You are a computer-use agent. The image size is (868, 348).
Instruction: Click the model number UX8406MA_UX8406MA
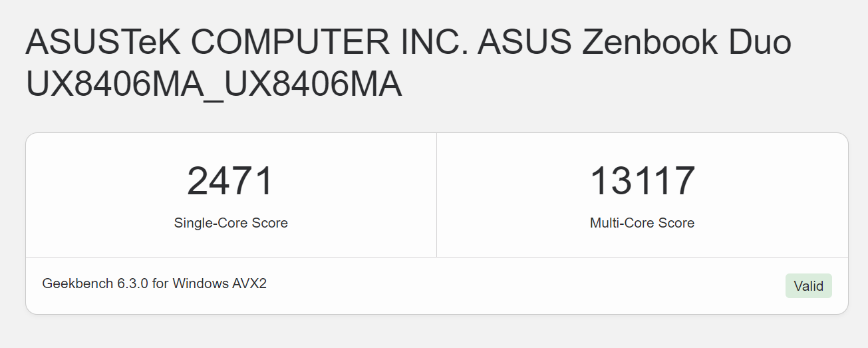click(214, 85)
